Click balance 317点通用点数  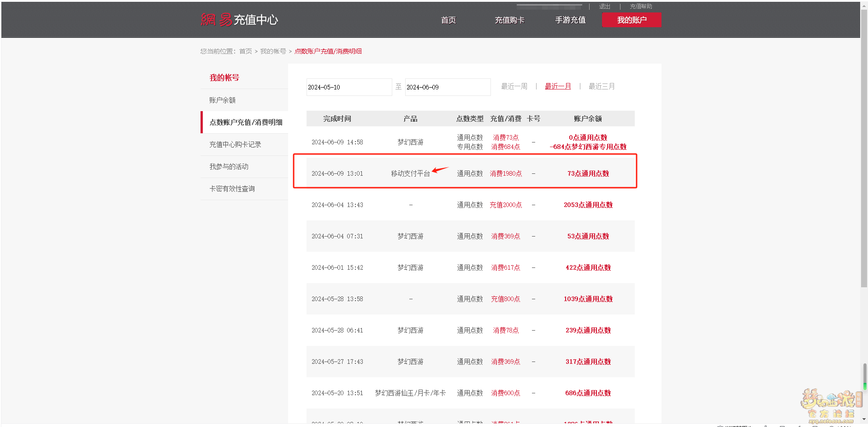point(588,362)
